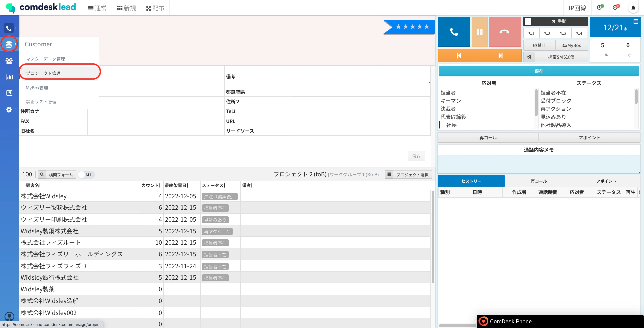The width and height of the screenshot is (644, 328).
Task: Click the 禁止 button
Action: pos(539,45)
